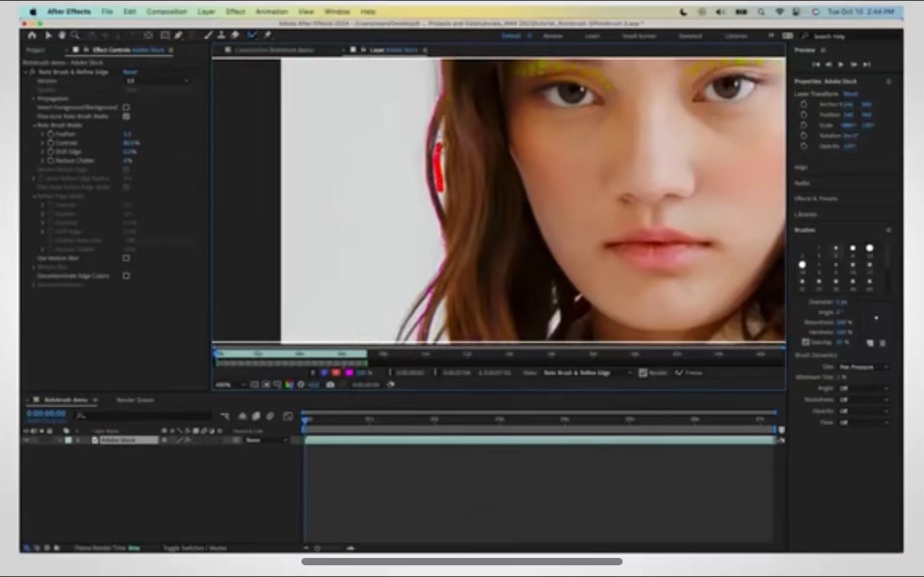Enable Invert Foreground/Background checkbox
This screenshot has width=924, height=577.
[x=126, y=108]
